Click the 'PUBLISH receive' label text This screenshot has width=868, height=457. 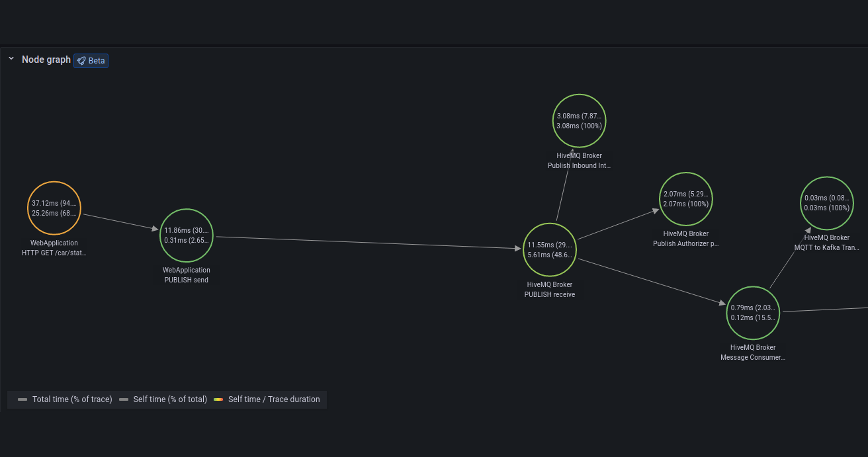pos(550,294)
